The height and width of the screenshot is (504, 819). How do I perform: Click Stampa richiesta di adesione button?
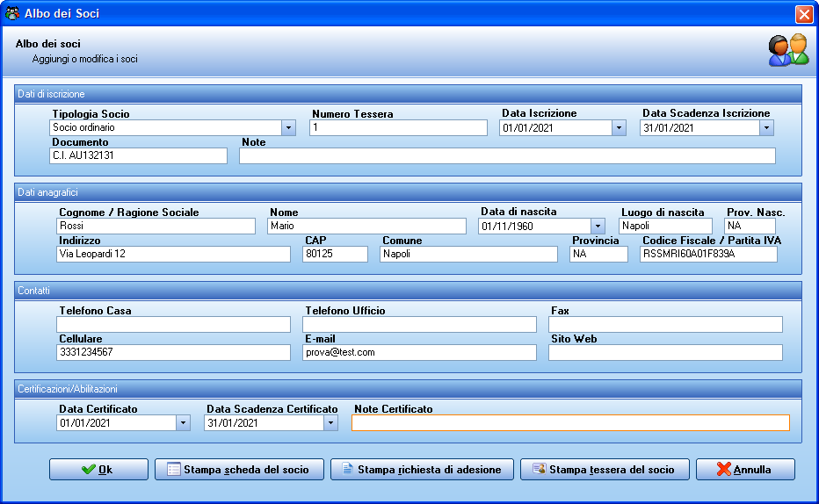pyautogui.click(x=422, y=469)
